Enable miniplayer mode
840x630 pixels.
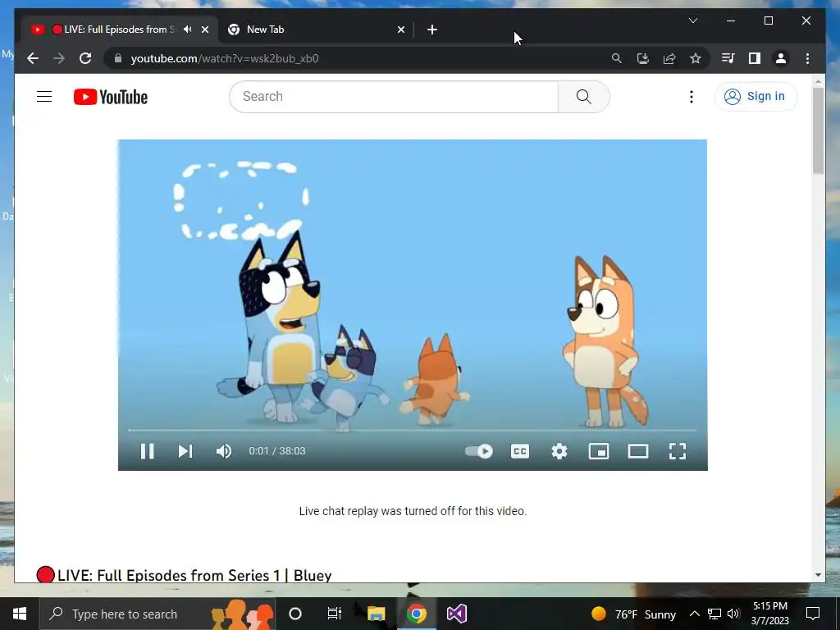[x=598, y=451]
